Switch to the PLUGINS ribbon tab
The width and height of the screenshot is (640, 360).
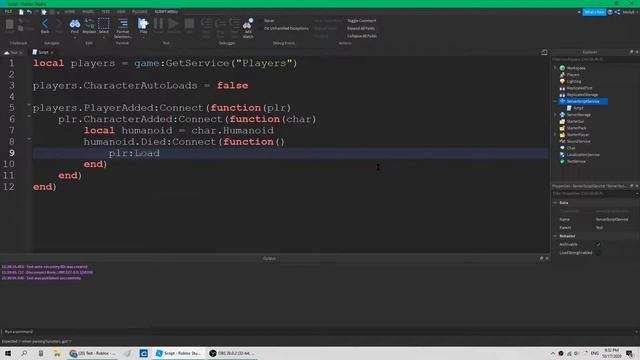[x=140, y=12]
